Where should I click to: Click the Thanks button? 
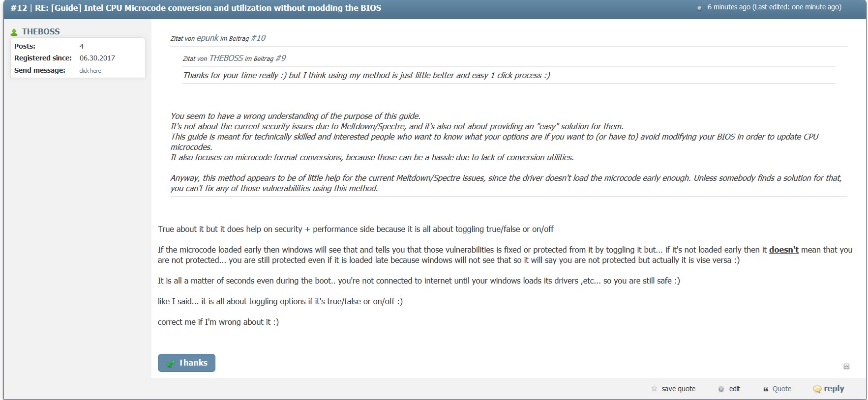coord(186,363)
